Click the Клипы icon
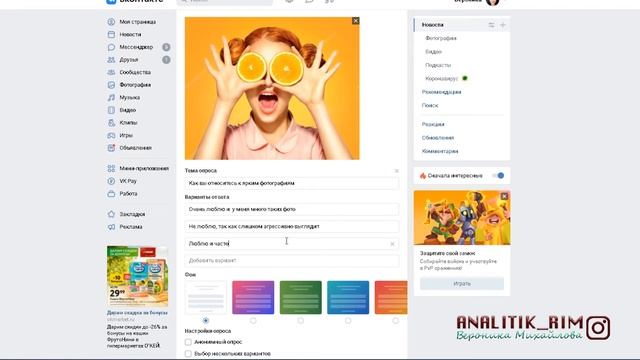The height and width of the screenshot is (360, 640). (111, 122)
